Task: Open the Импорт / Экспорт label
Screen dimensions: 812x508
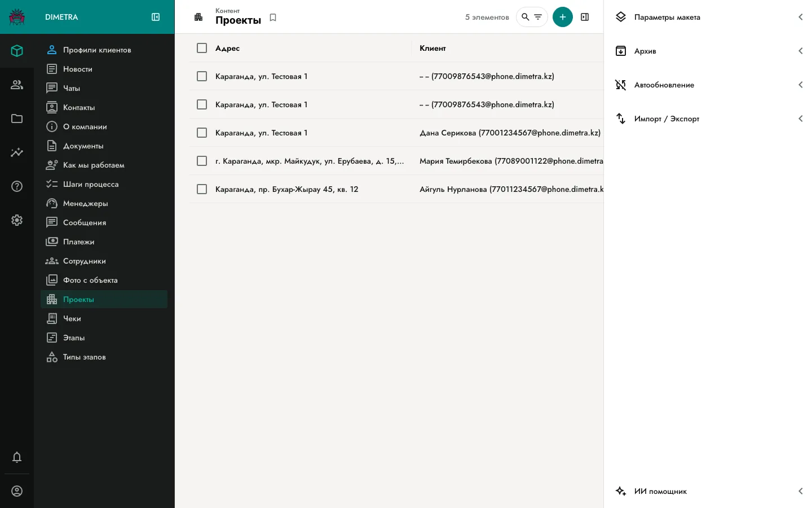Action: coord(667,119)
